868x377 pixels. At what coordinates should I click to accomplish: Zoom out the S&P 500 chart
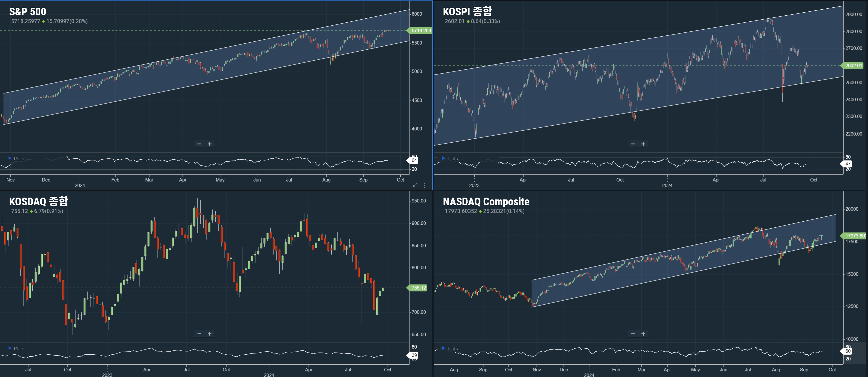coord(199,144)
